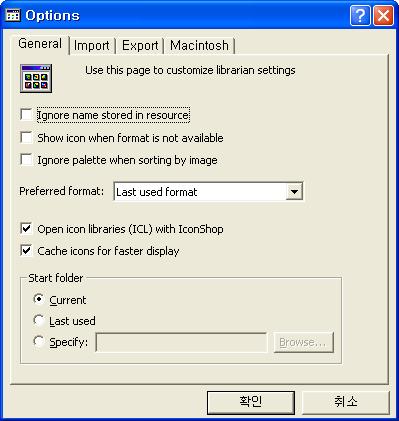Click the Last used format combo box

(208, 191)
